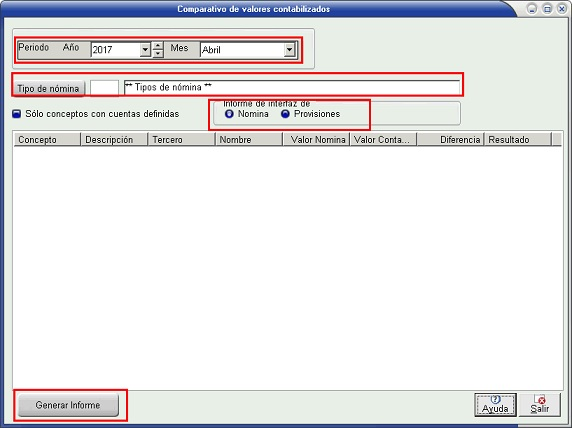Sort by the Concepto column header

47,140
